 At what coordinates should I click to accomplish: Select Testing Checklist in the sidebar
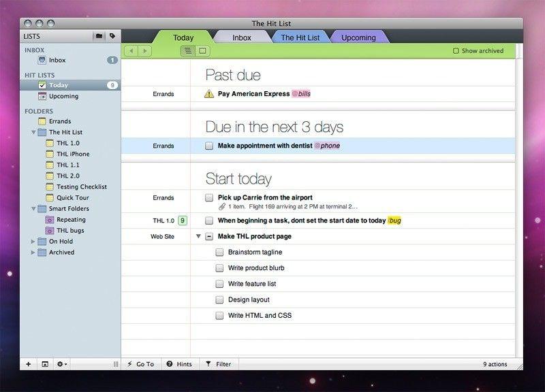point(81,186)
